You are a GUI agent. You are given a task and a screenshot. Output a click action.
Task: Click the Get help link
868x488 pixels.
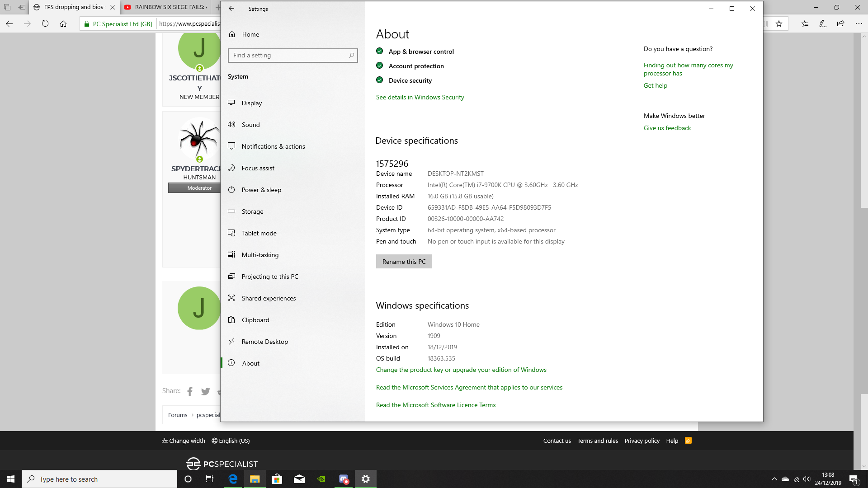pyautogui.click(x=656, y=85)
